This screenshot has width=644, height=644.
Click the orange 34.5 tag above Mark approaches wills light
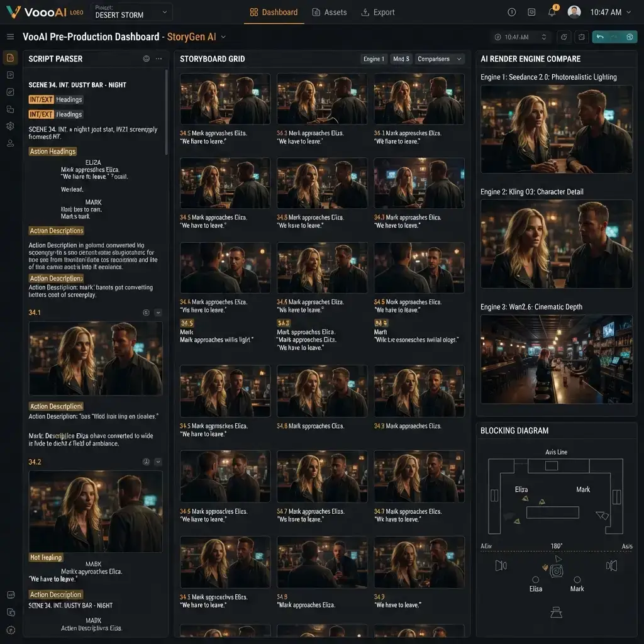click(187, 323)
